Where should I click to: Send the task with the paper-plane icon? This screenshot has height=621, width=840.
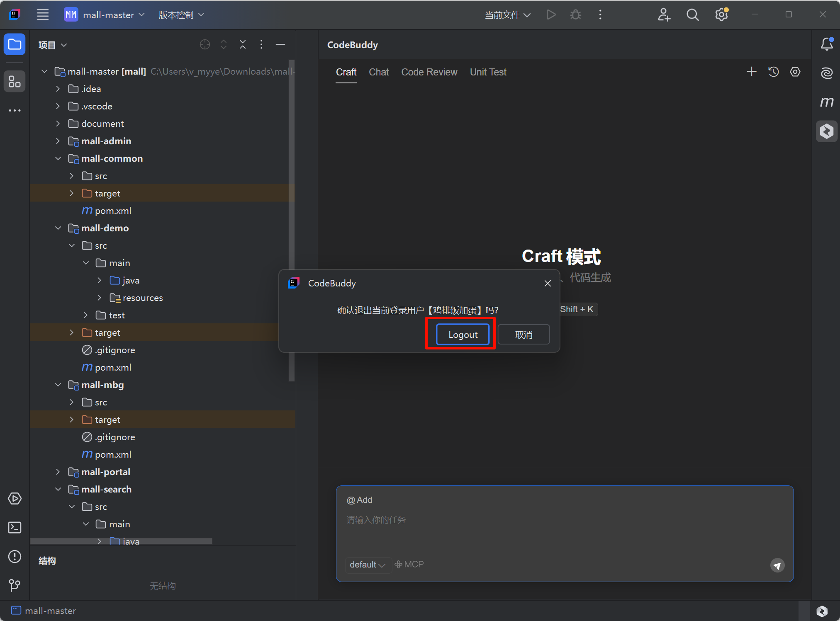(777, 565)
